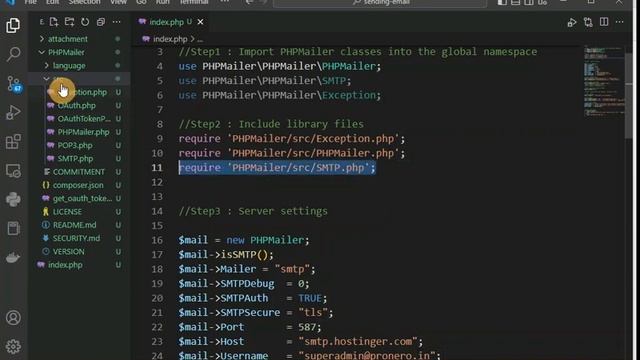Open editor more actions ellipsis
Image resolution: width=640 pixels, height=360 pixels.
pyautogui.click(x=620, y=22)
